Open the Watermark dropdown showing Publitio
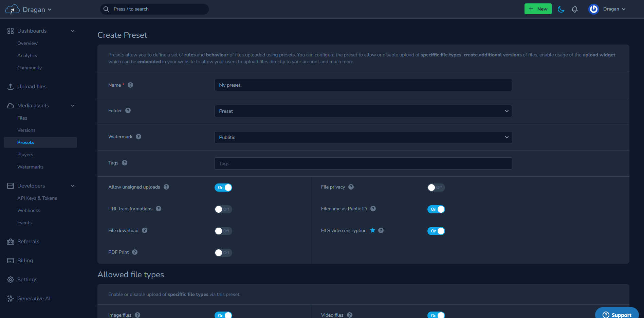This screenshot has width=644, height=318. point(363,137)
